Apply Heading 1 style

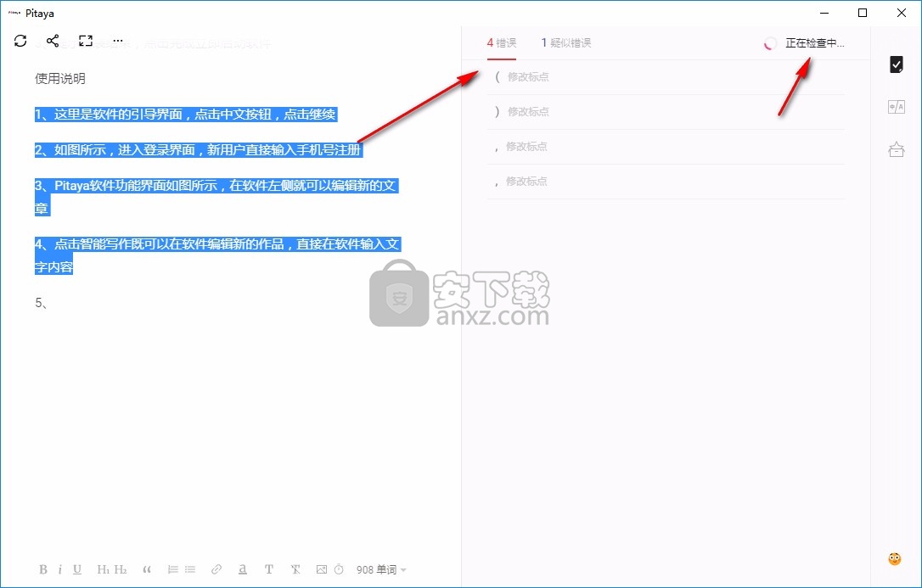104,569
